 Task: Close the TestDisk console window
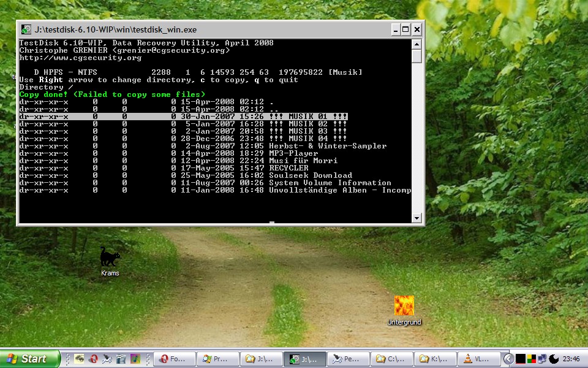(x=417, y=29)
